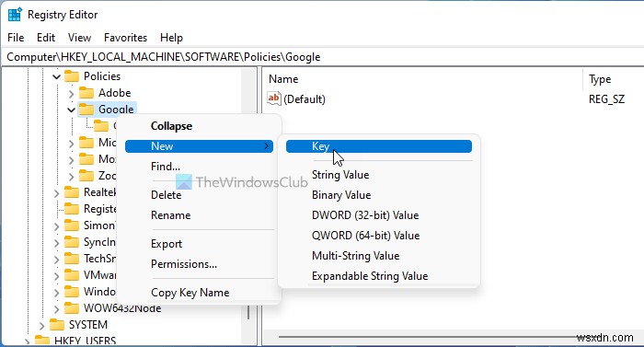The height and width of the screenshot is (347, 644).
Task: Select the (Default) value entry
Action: [305, 99]
